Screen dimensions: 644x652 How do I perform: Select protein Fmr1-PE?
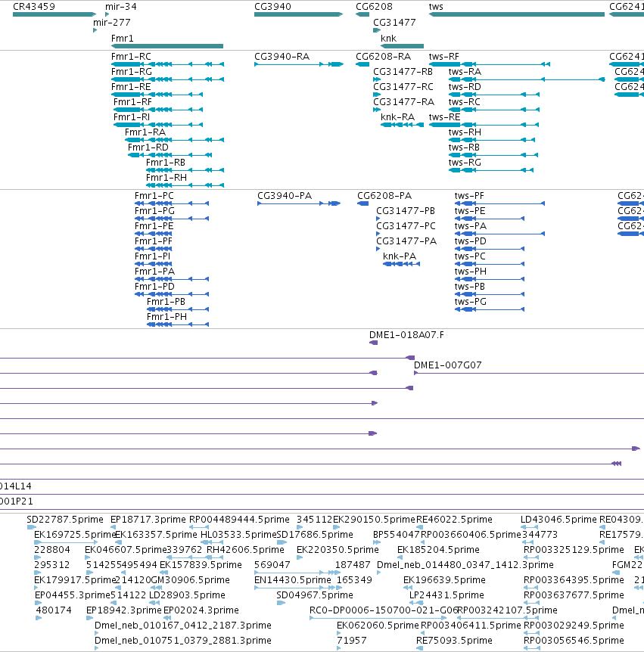point(154,234)
